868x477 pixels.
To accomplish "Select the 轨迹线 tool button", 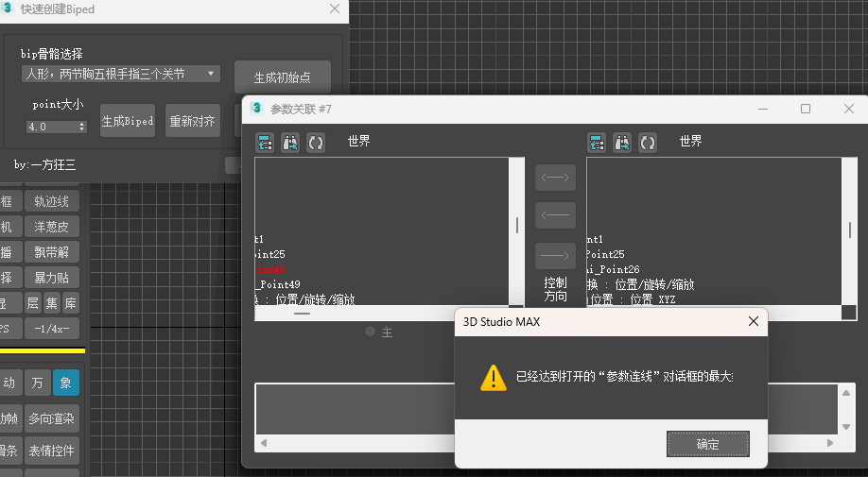I will pyautogui.click(x=52, y=201).
